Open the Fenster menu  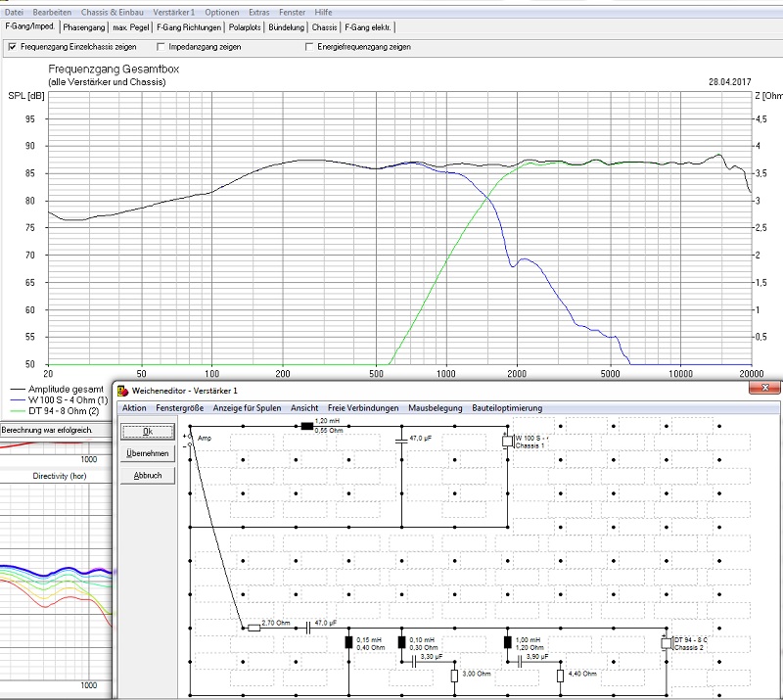tap(292, 12)
